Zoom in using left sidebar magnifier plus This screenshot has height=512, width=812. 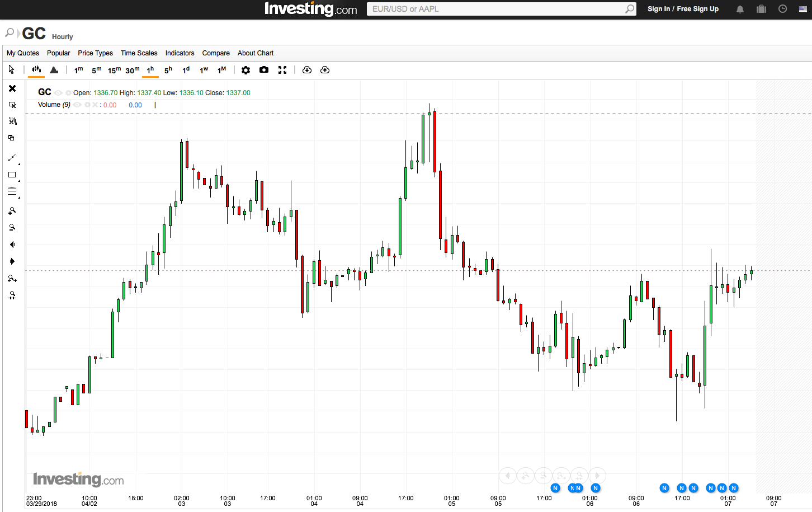click(x=12, y=211)
